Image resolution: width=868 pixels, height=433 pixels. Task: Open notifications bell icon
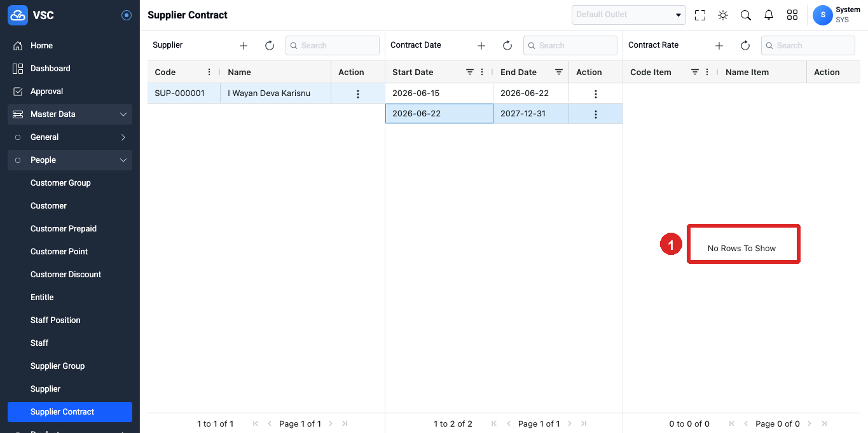tap(769, 15)
